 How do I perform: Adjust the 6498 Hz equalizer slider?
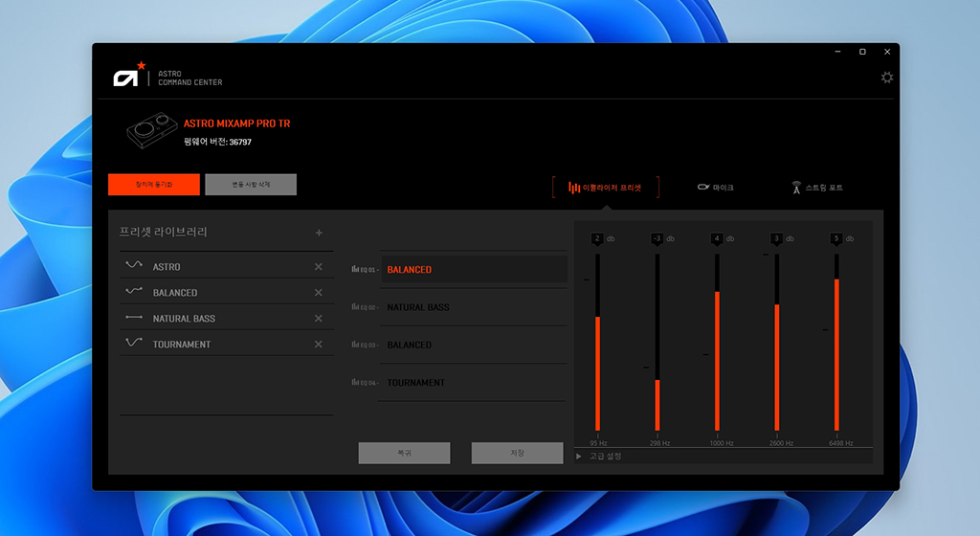[x=836, y=343]
